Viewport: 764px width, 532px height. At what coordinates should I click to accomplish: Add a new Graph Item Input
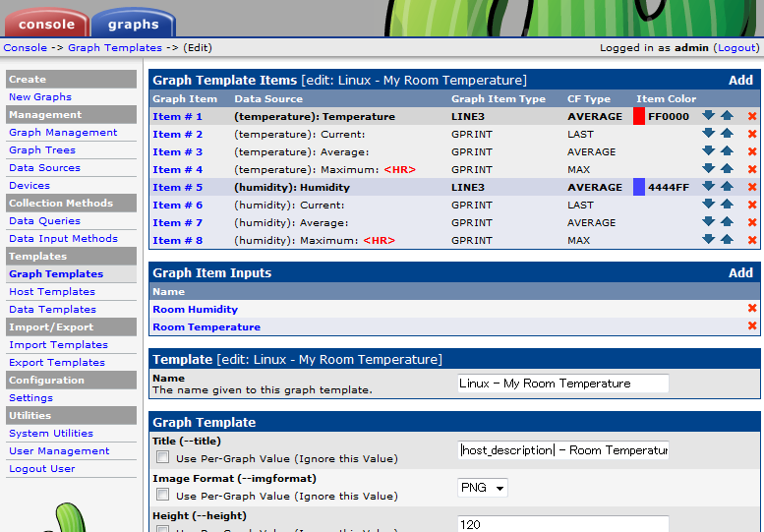click(x=740, y=272)
